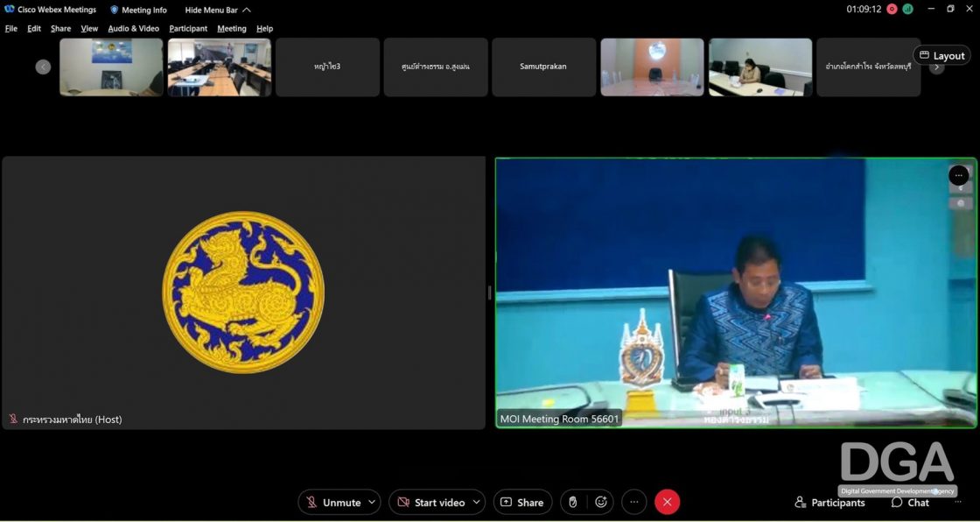The width and height of the screenshot is (980, 522).
Task: Open the View menu
Action: tap(89, 29)
